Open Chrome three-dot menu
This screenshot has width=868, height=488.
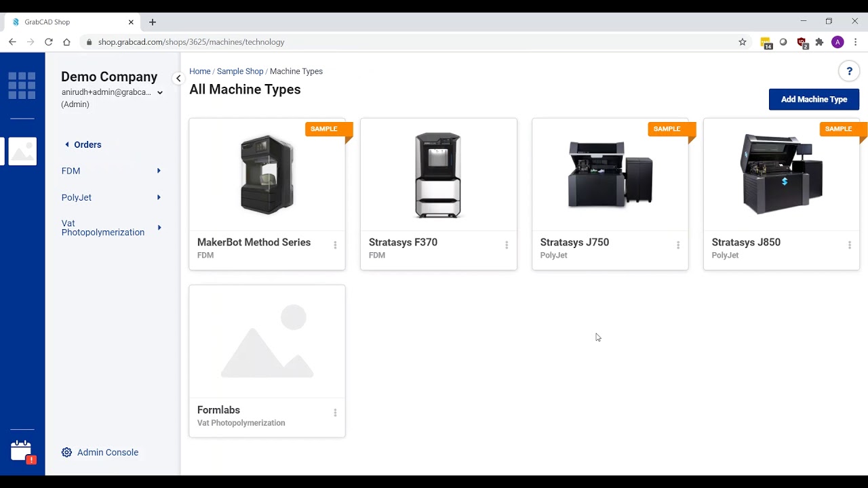(856, 42)
